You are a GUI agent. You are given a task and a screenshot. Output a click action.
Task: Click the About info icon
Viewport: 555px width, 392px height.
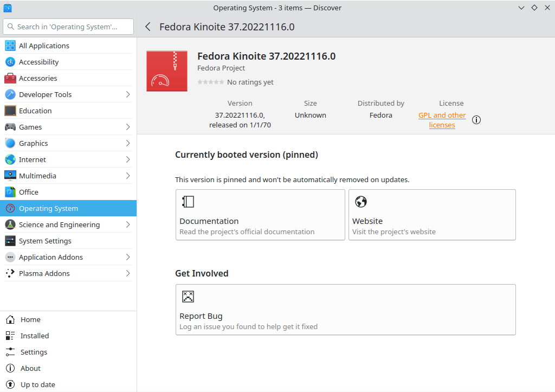coord(10,368)
